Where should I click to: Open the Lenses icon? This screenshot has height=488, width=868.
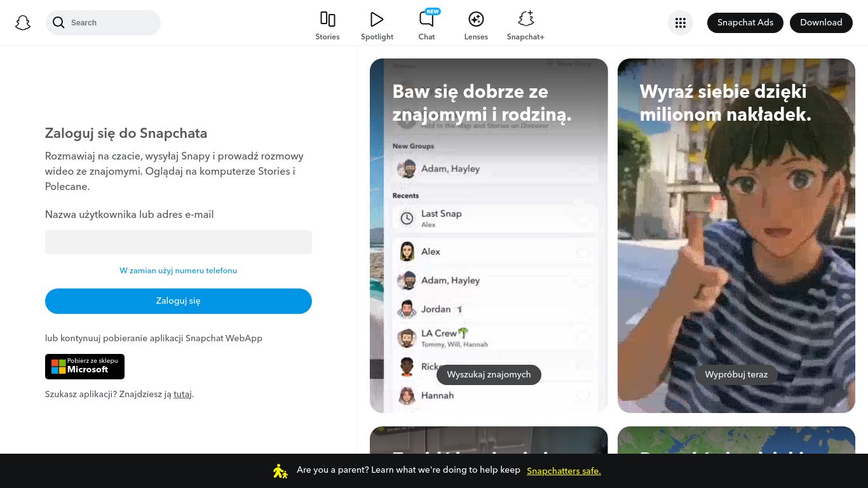(x=476, y=19)
